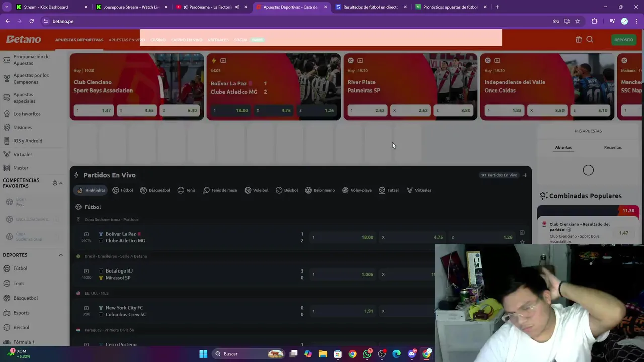Select Fútbol in the Deportes sidebar list

click(20, 268)
